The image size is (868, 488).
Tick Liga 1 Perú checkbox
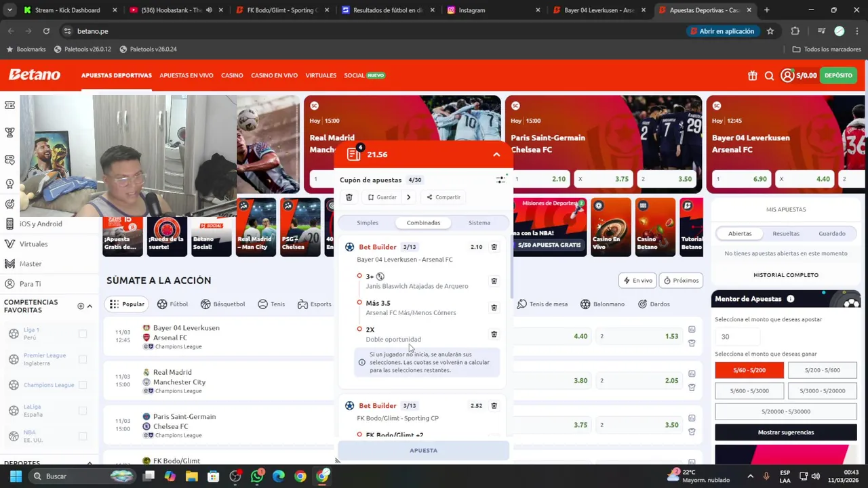[x=83, y=333]
